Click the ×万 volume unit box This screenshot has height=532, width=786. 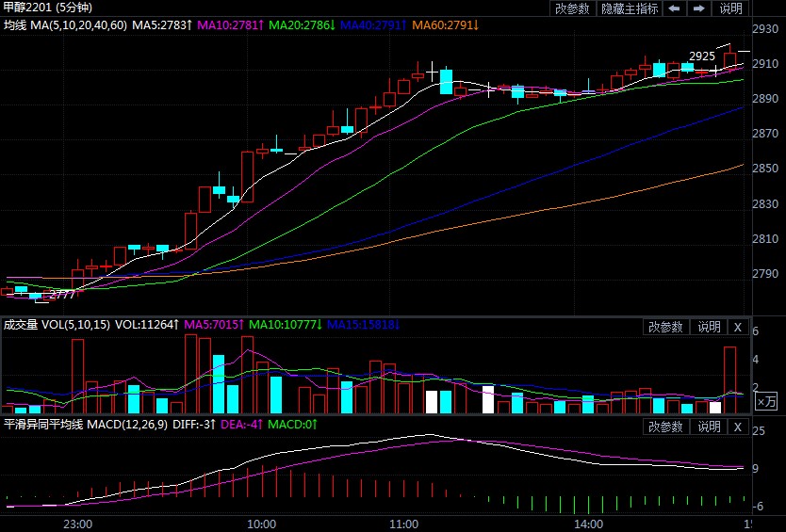(x=768, y=401)
